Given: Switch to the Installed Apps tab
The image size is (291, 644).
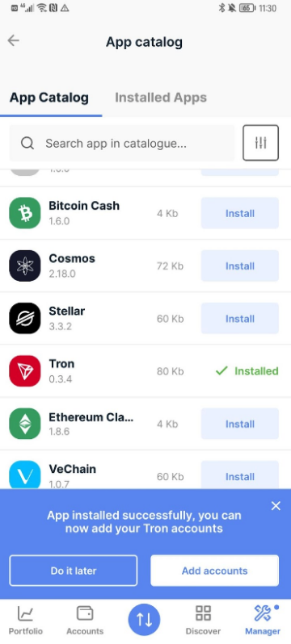Looking at the screenshot, I should [x=161, y=98].
